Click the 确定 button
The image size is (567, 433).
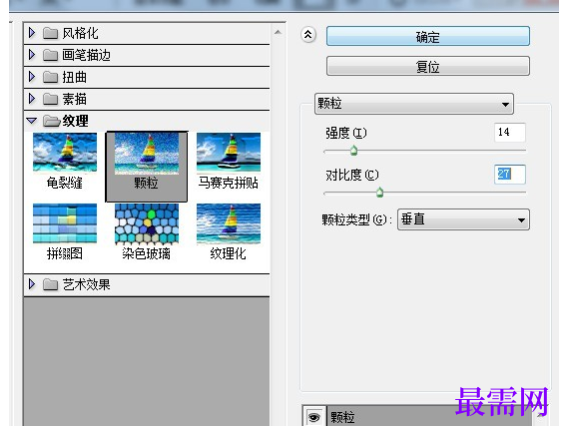point(428,36)
